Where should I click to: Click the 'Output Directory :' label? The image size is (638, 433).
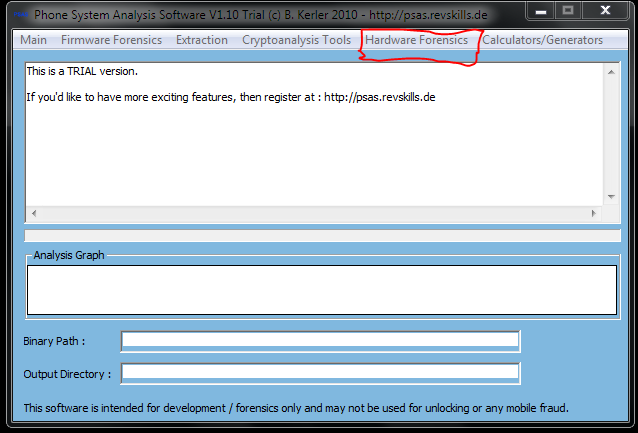pos(67,374)
